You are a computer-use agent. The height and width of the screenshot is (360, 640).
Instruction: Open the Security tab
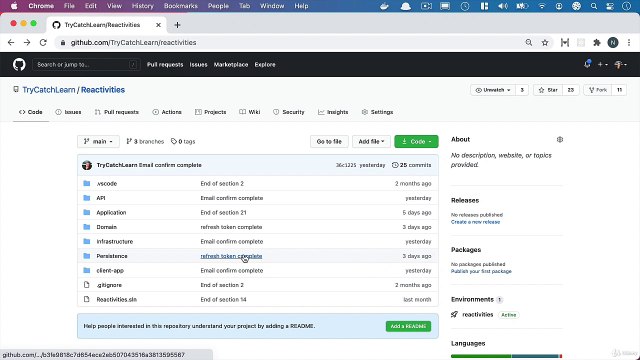click(x=289, y=112)
